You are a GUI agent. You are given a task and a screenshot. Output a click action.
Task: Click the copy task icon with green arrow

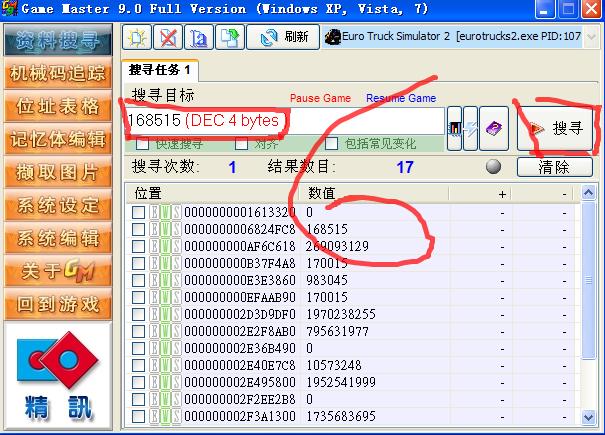pos(230,37)
